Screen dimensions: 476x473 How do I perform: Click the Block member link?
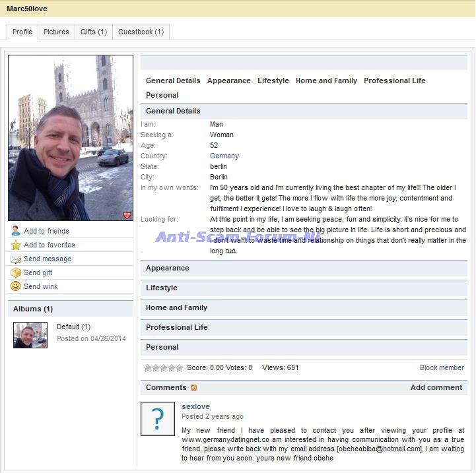(442, 368)
